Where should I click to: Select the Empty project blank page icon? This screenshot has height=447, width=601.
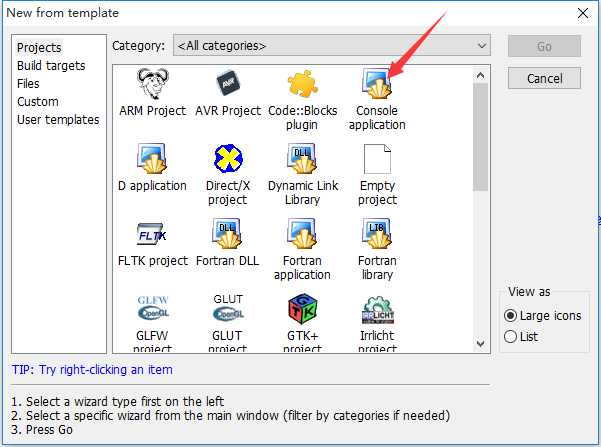(x=377, y=158)
